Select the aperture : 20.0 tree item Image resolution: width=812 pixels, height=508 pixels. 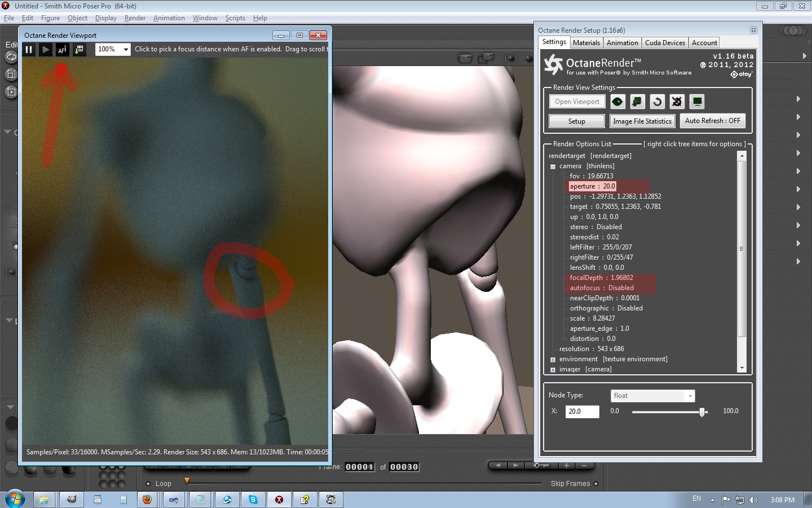point(592,186)
